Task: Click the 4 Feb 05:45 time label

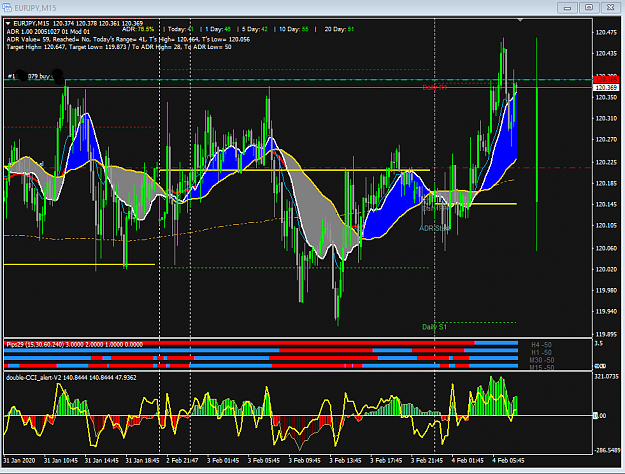Action: pyautogui.click(x=508, y=460)
